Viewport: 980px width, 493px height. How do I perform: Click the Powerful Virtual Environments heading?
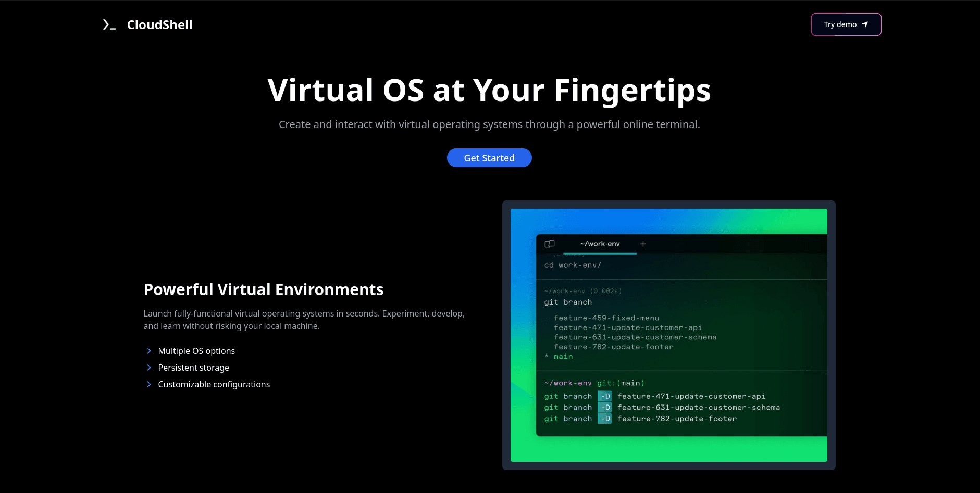[263, 289]
